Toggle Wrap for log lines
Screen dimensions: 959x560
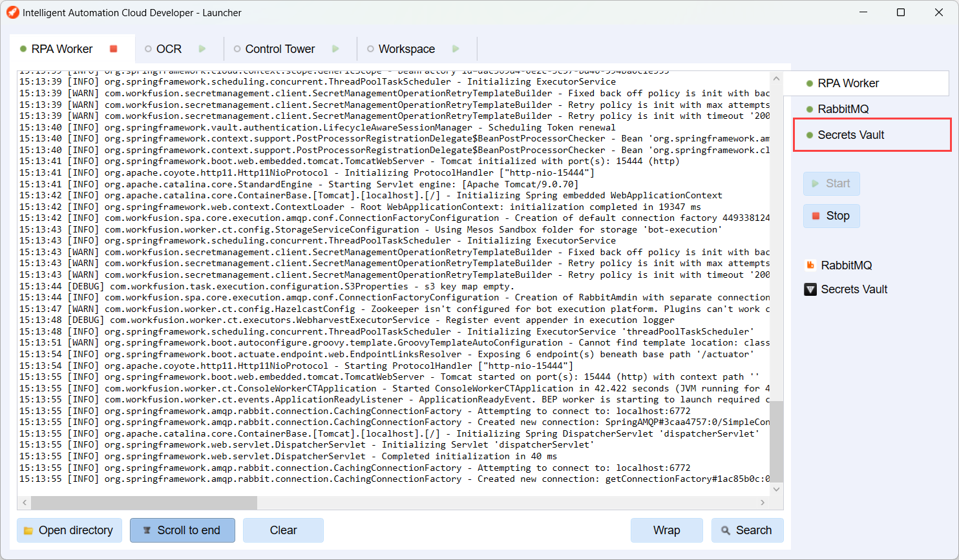pyautogui.click(x=666, y=530)
